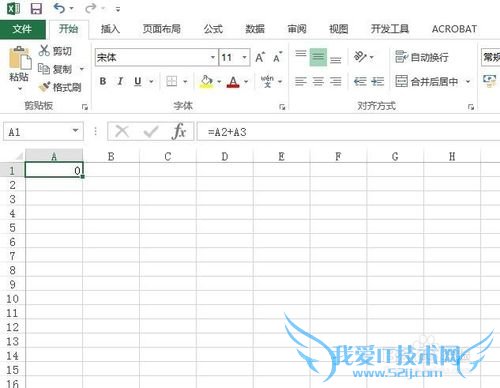This screenshot has width=500, height=388.
Task: Click the Excel logo icon at top left
Action: coord(13,8)
